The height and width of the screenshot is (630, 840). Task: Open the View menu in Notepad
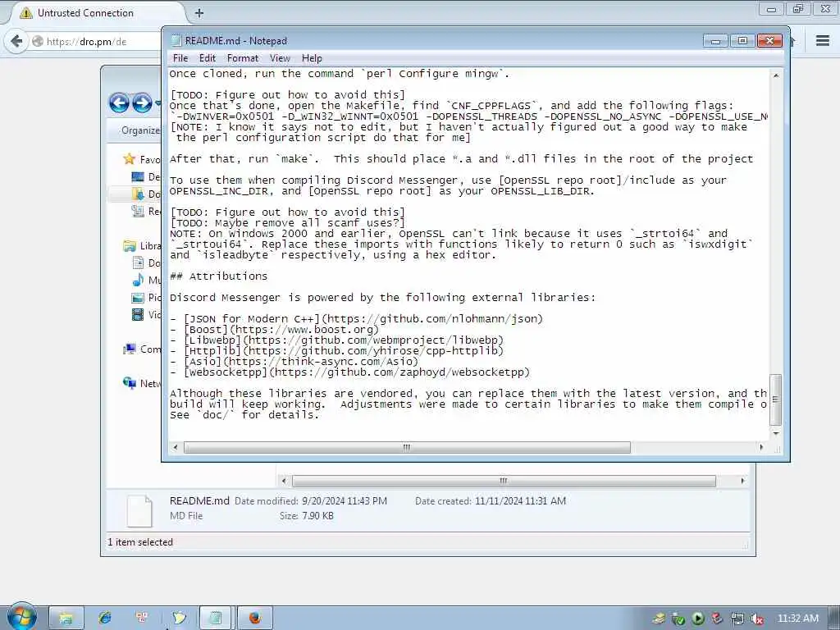point(280,58)
